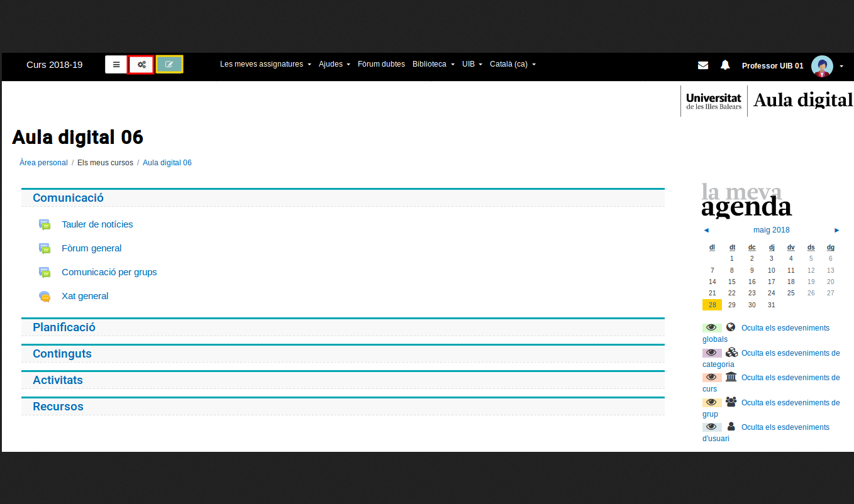Viewport: 854px width, 504px height.
Task: Open the hamburger navigation menu button
Action: [116, 65]
